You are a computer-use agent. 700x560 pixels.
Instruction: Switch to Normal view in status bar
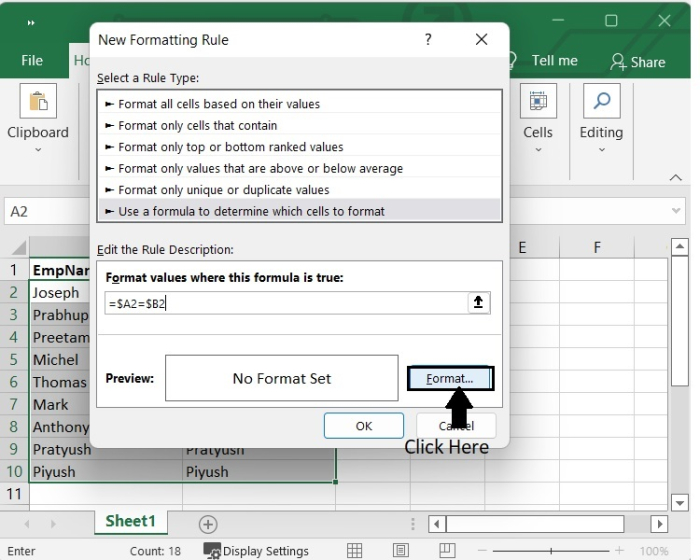(x=355, y=551)
